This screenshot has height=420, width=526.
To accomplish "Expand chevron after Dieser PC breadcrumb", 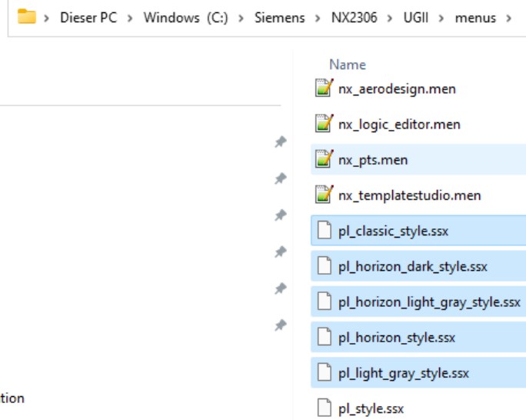I will 130,18.
